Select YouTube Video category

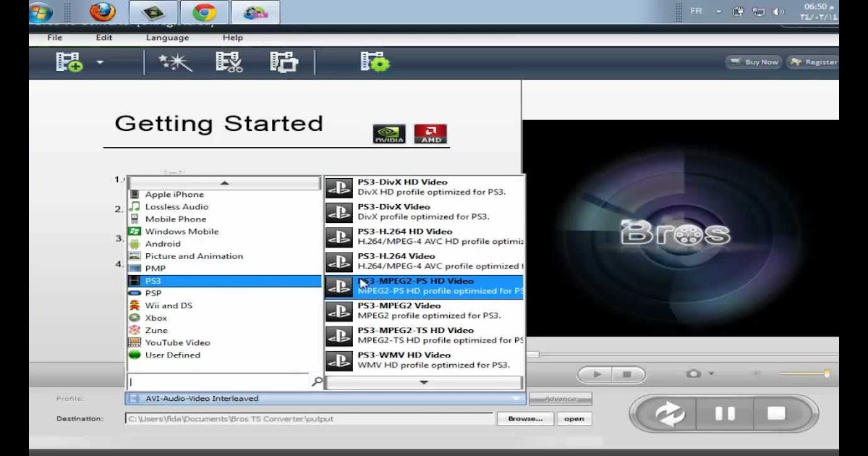pyautogui.click(x=224, y=342)
